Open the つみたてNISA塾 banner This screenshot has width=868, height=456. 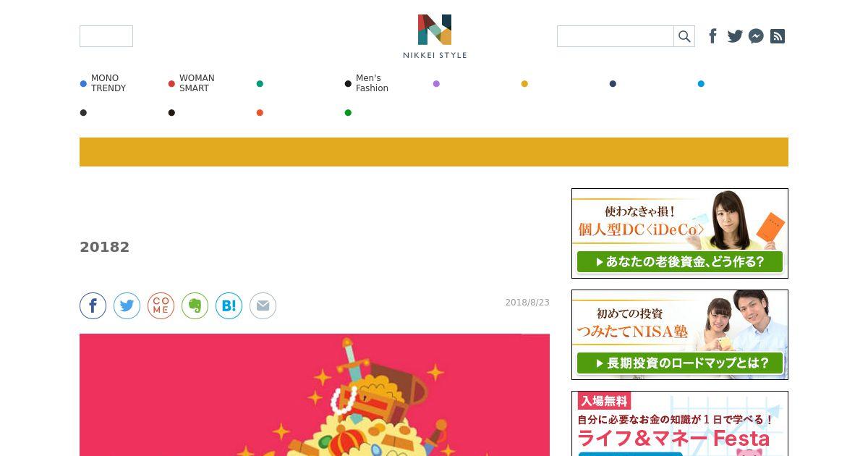[680, 334]
